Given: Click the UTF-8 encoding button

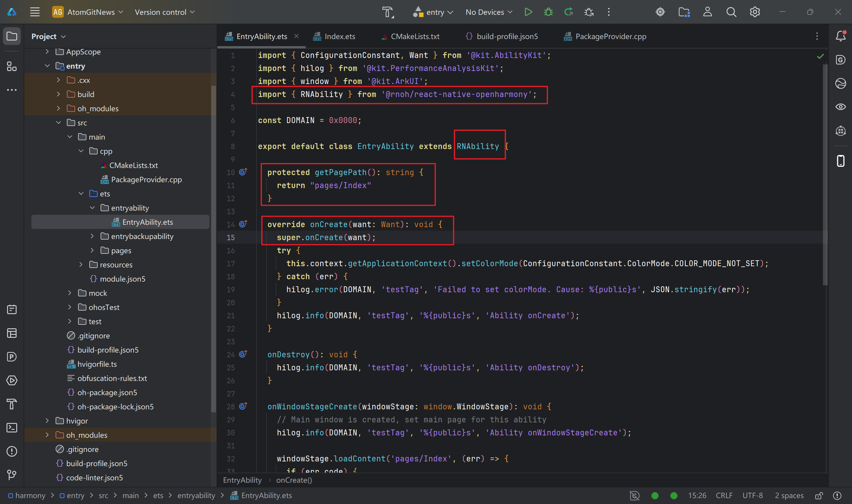Looking at the screenshot, I should pos(753,495).
